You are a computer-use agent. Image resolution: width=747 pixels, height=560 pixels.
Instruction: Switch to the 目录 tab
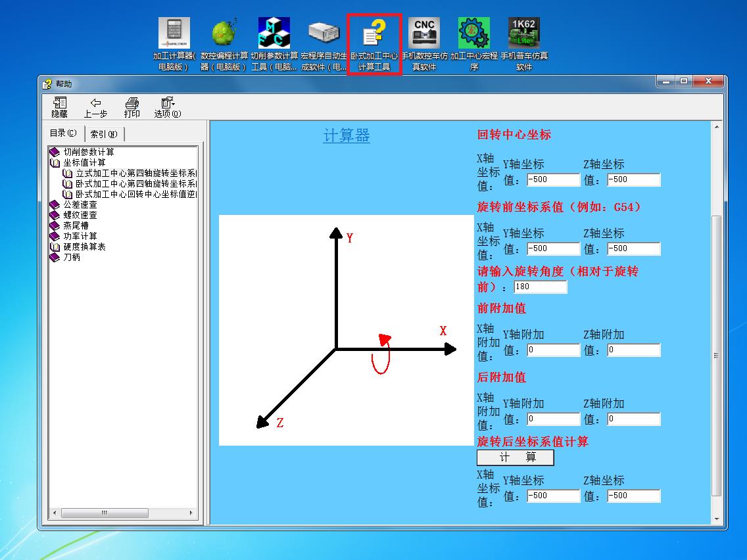63,133
